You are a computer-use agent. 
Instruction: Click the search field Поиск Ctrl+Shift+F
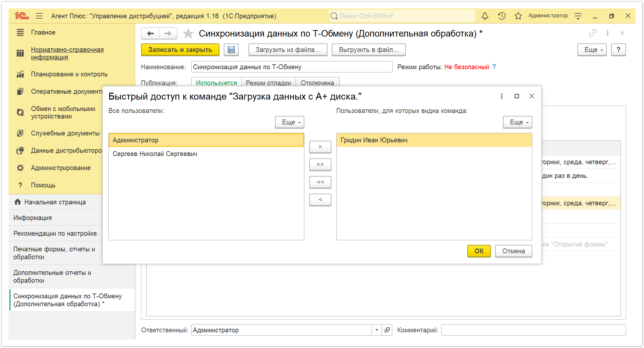tap(402, 16)
